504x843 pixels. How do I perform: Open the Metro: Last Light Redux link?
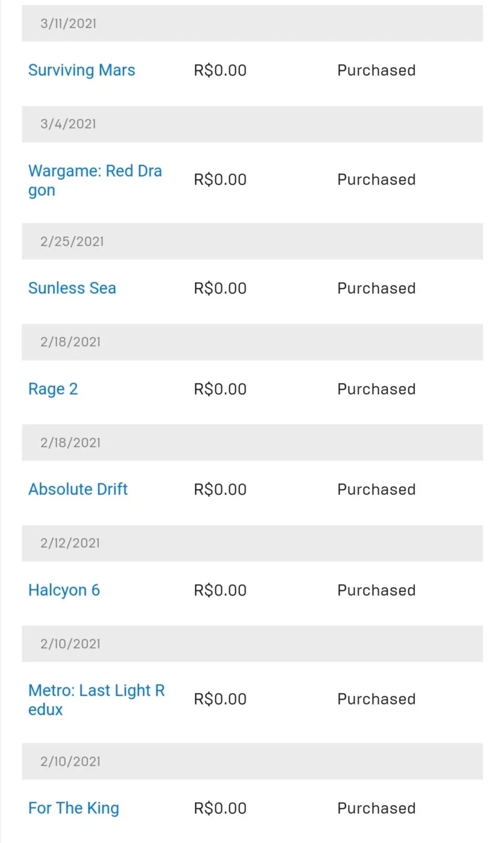pyautogui.click(x=96, y=700)
